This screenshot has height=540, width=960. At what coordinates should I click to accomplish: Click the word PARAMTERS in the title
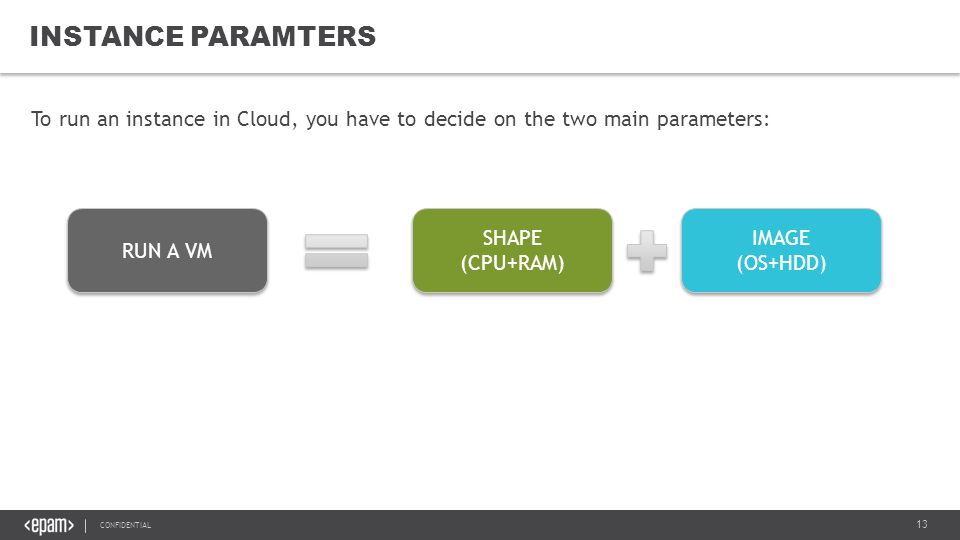(283, 36)
